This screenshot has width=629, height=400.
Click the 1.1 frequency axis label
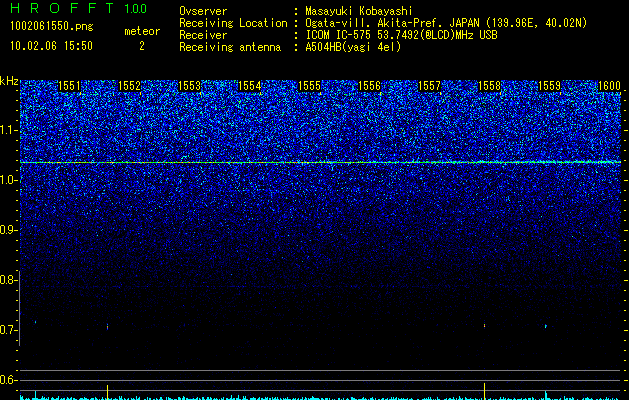(7, 130)
